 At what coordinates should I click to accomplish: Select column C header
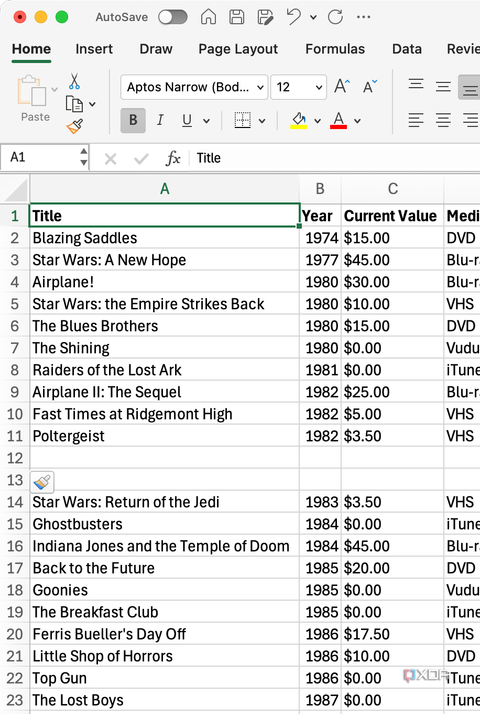tap(393, 189)
